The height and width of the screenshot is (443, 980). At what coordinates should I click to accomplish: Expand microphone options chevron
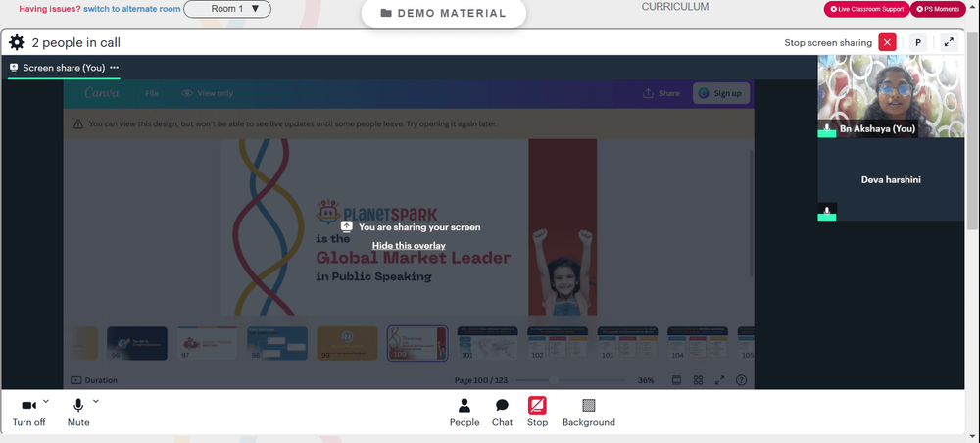coord(96,401)
